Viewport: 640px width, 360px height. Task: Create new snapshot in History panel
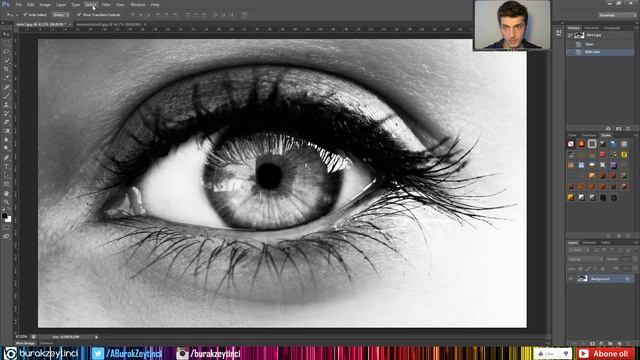619,129
